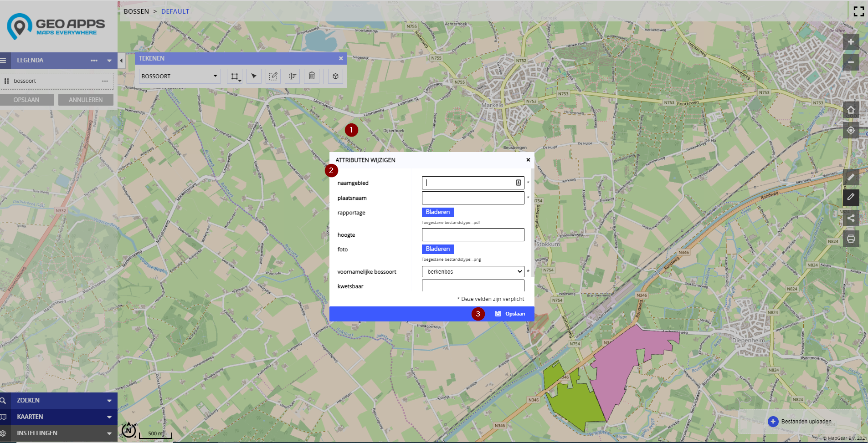Image resolution: width=868 pixels, height=443 pixels.
Task: Zoom out on the map
Action: click(x=851, y=62)
